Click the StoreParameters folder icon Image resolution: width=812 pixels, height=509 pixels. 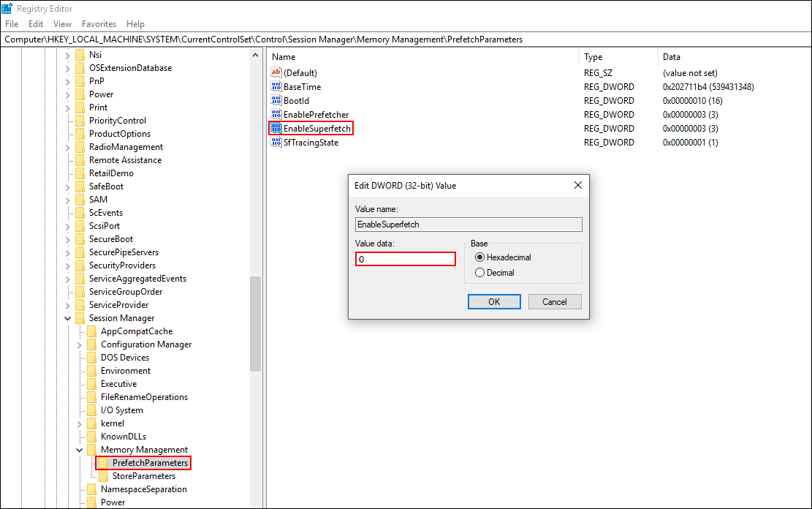[x=104, y=476]
